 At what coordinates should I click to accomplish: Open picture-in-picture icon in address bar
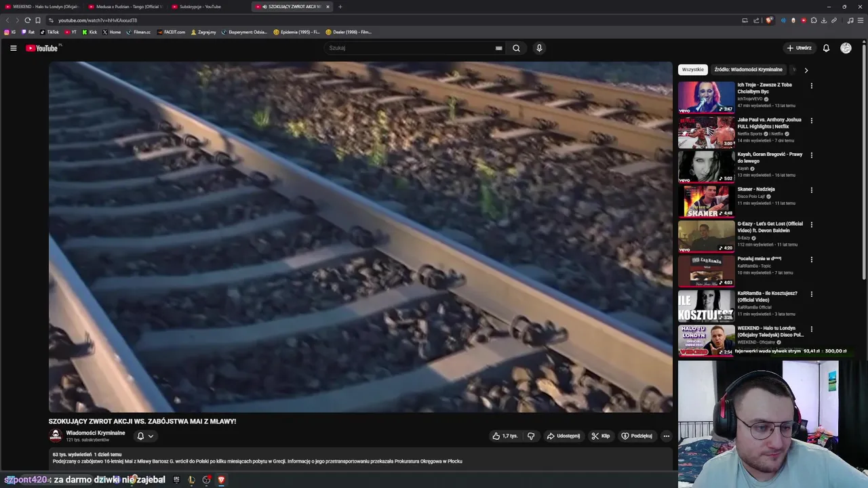[x=745, y=20]
